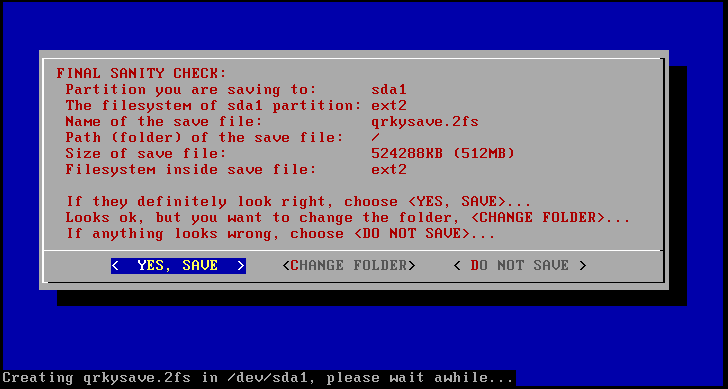Click the 'Size of save file:' label

[x=146, y=154]
